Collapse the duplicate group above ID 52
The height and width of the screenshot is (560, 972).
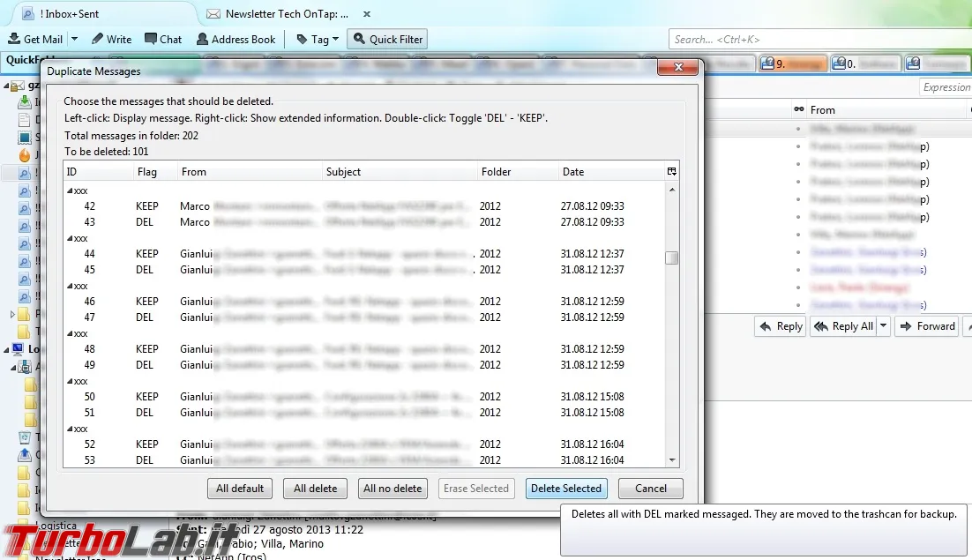pos(70,429)
